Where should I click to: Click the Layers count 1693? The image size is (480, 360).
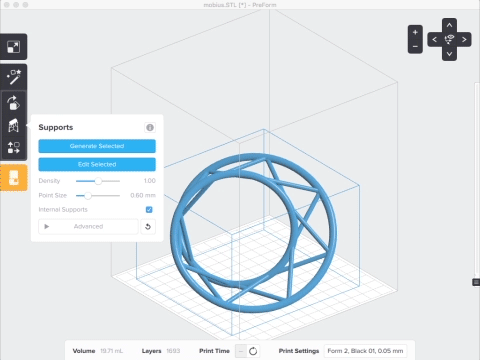coord(173,351)
